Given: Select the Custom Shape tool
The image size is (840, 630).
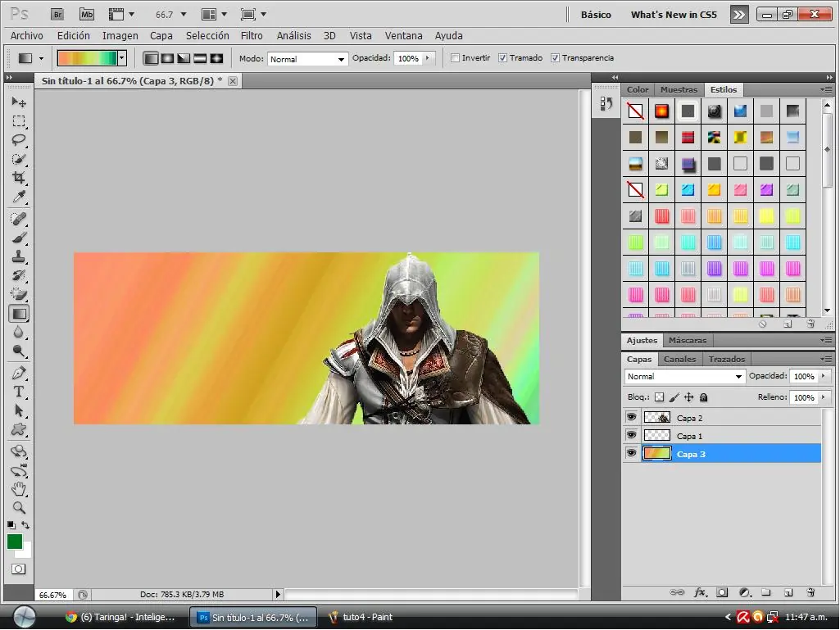Looking at the screenshot, I should point(19,429).
